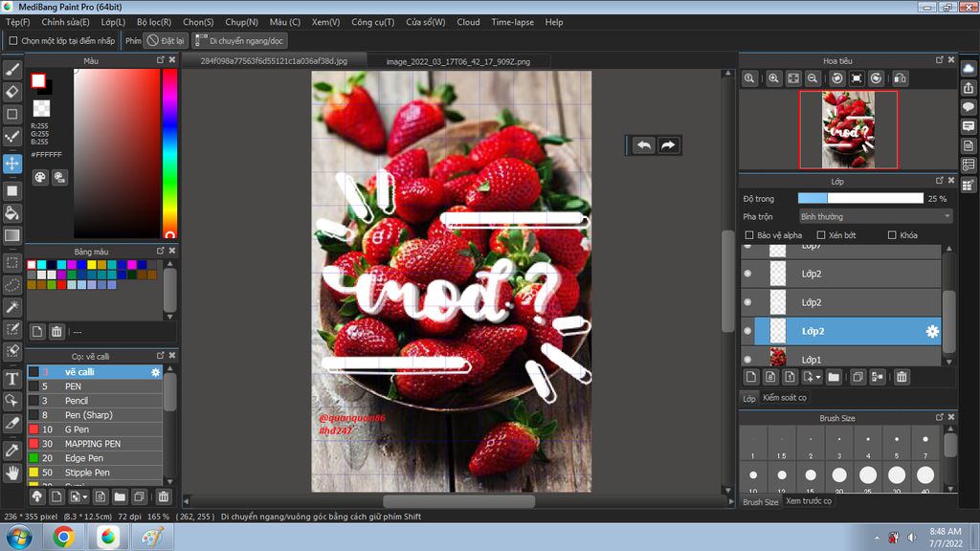The width and height of the screenshot is (980, 551).
Task: Select the Move tool
Action: click(11, 164)
